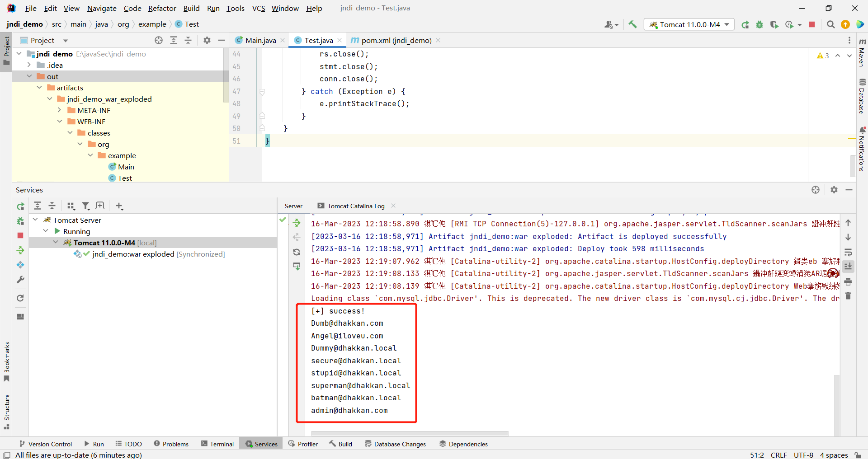Expand the META-INF folder node
868x459 pixels.
tap(60, 110)
